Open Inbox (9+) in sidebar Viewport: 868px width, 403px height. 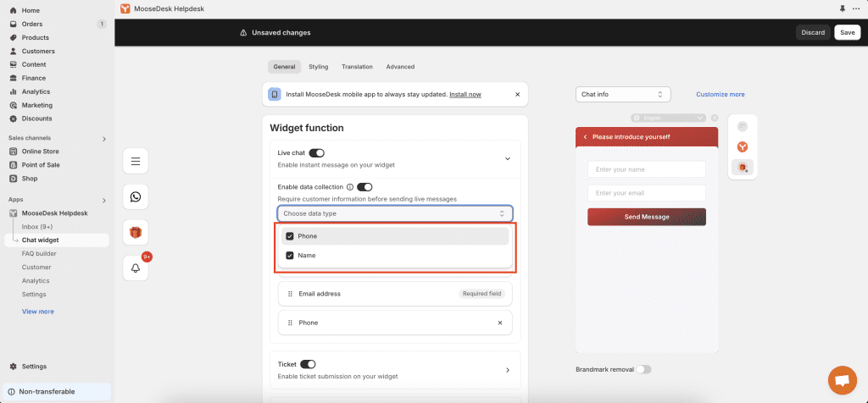[x=37, y=227]
